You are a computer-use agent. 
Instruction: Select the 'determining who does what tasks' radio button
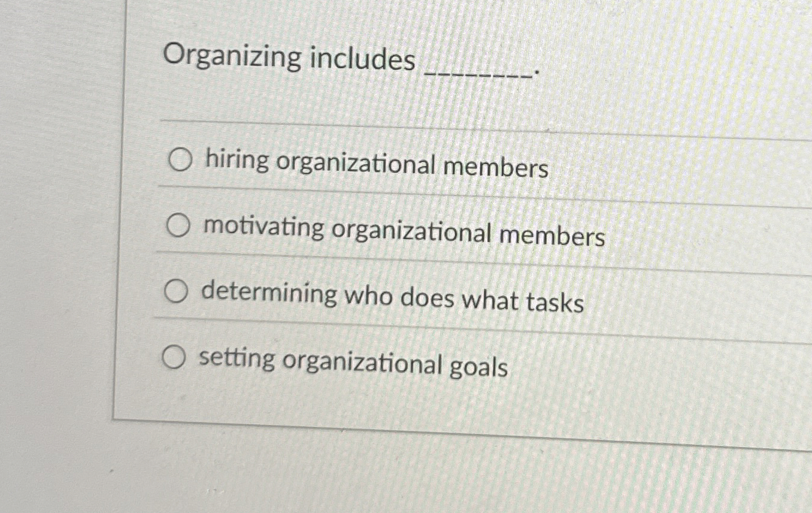pyautogui.click(x=175, y=292)
